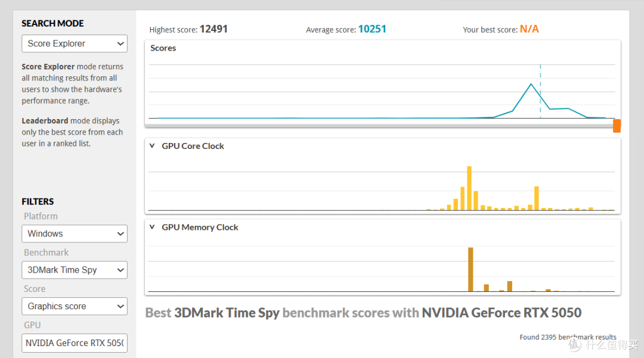644x358 pixels.
Task: Click the Your best score N/A value
Action: [530, 29]
